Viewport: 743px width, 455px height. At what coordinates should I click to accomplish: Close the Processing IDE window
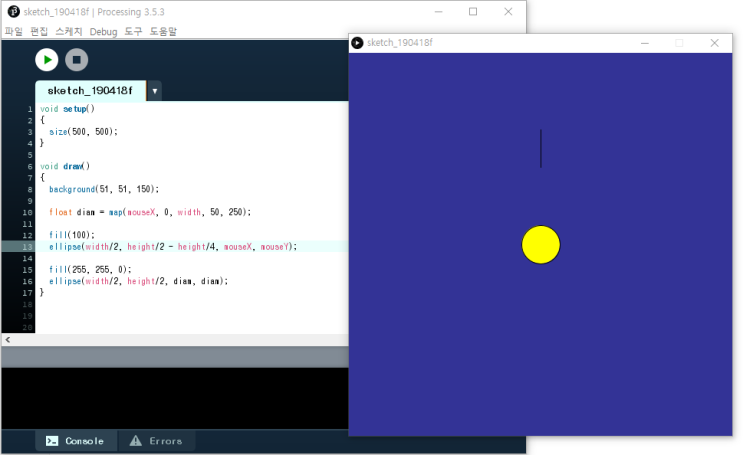coord(508,11)
